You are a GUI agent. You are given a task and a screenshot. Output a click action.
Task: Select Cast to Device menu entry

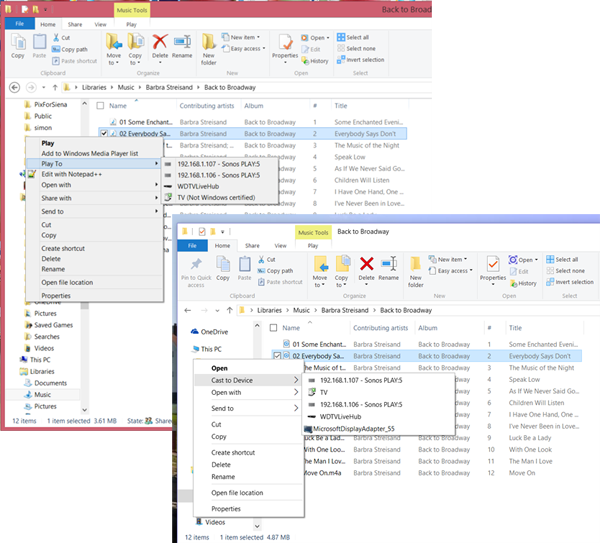click(x=249, y=380)
